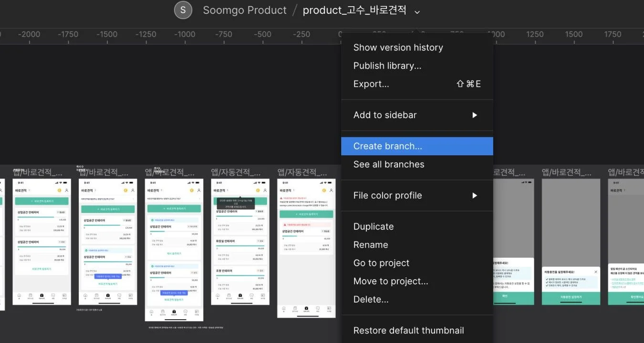Screen dimensions: 644x343
Task: Click red warning triangle icon in pink banner
Action: tap(285, 224)
